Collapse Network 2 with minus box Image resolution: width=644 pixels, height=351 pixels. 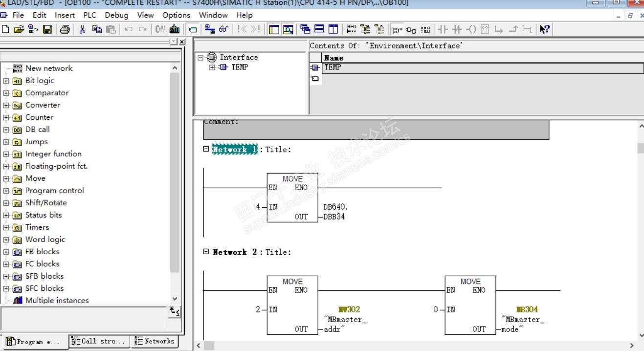(x=206, y=251)
